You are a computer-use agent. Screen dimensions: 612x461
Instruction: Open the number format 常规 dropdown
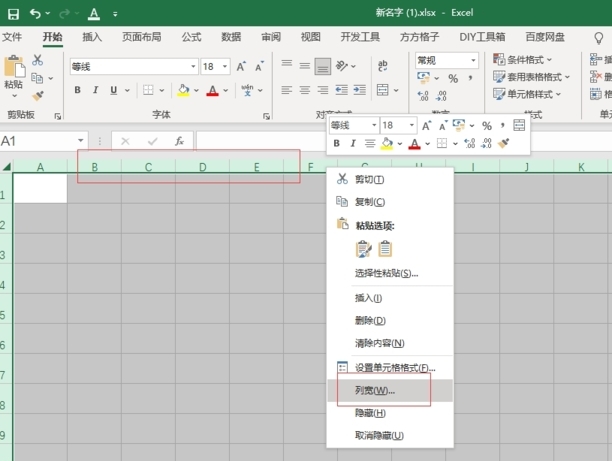tap(473, 61)
